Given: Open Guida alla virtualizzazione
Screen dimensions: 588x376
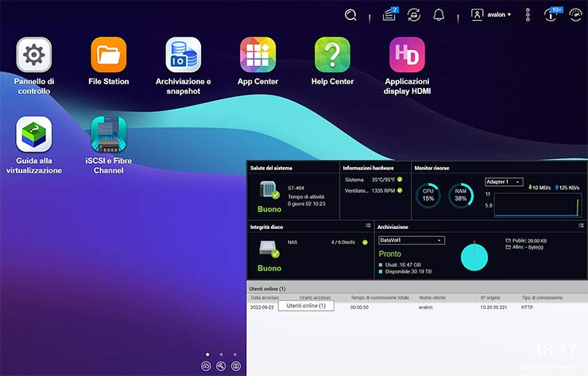Looking at the screenshot, I should pyautogui.click(x=33, y=134).
